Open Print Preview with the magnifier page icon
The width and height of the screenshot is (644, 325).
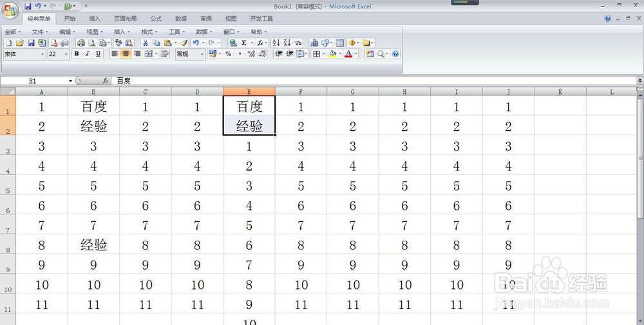click(x=91, y=42)
